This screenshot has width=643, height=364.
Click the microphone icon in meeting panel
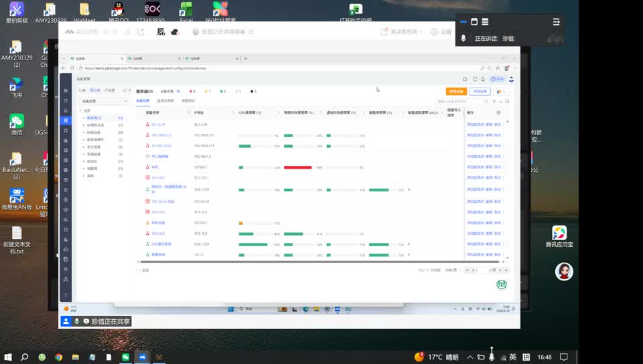(463, 39)
